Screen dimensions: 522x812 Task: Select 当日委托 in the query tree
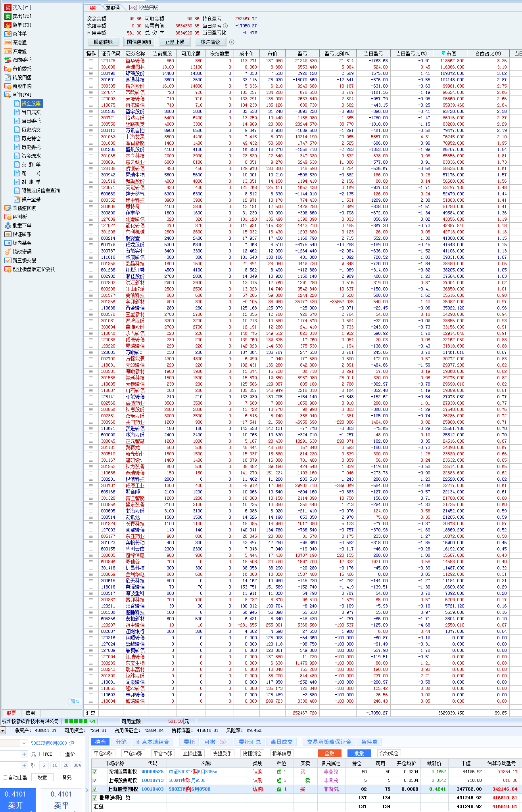click(31, 121)
